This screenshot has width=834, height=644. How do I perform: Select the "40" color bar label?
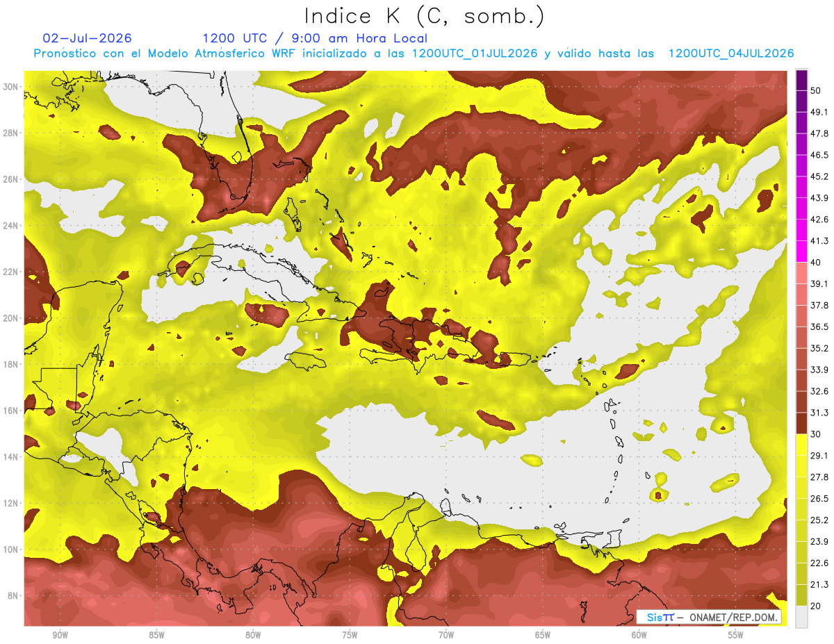[816, 263]
